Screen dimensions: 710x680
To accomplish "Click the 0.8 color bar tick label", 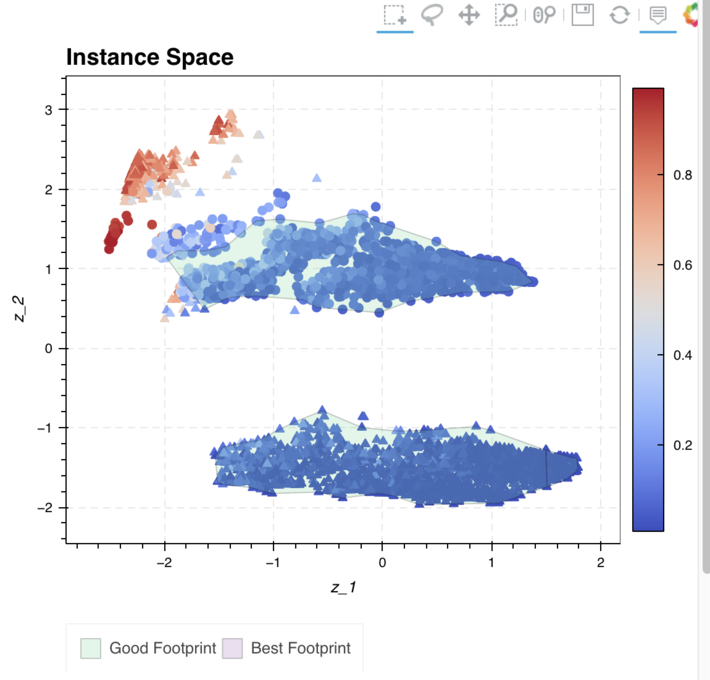I will tap(682, 175).
